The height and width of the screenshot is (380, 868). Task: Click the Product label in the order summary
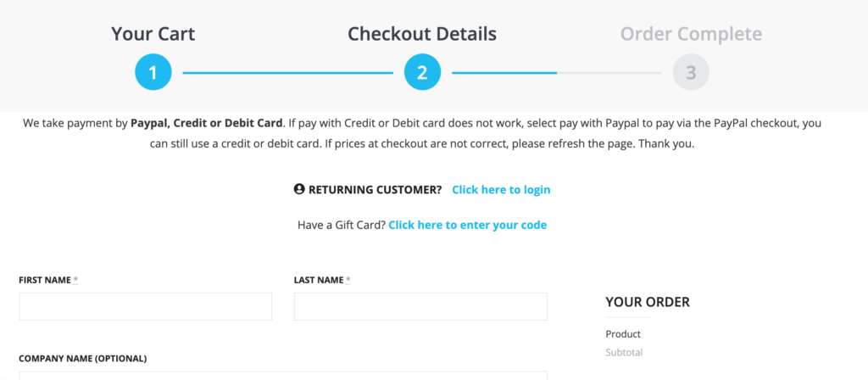tap(623, 334)
